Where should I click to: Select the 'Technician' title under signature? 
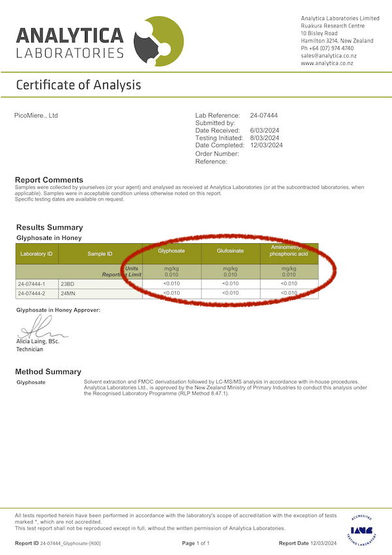29,349
